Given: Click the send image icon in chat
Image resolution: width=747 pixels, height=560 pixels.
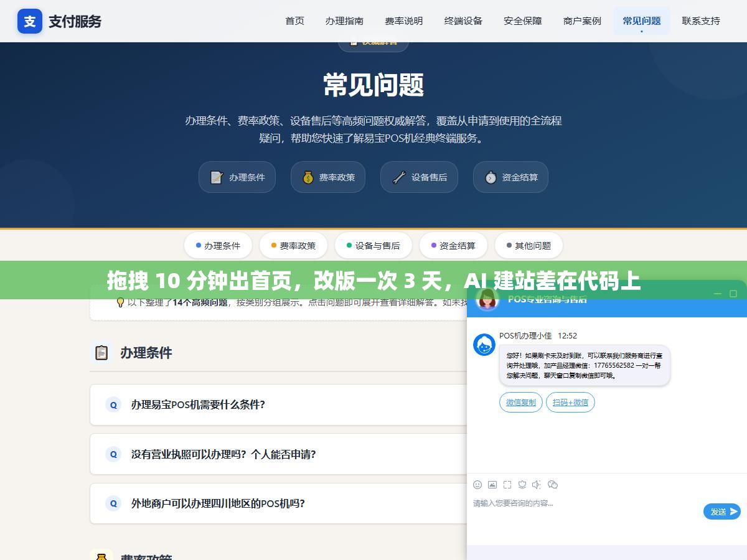Looking at the screenshot, I should click(x=492, y=485).
